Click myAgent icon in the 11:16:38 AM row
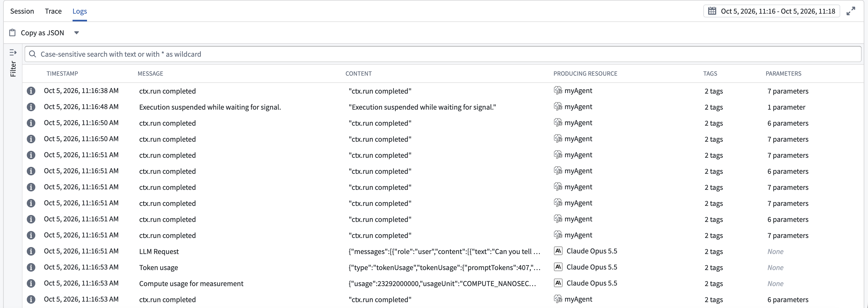 558,90
